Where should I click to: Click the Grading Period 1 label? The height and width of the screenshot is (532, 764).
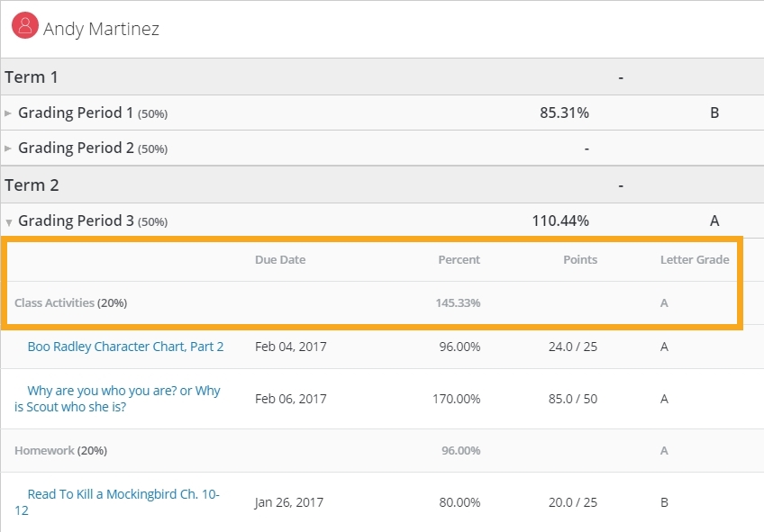76,113
